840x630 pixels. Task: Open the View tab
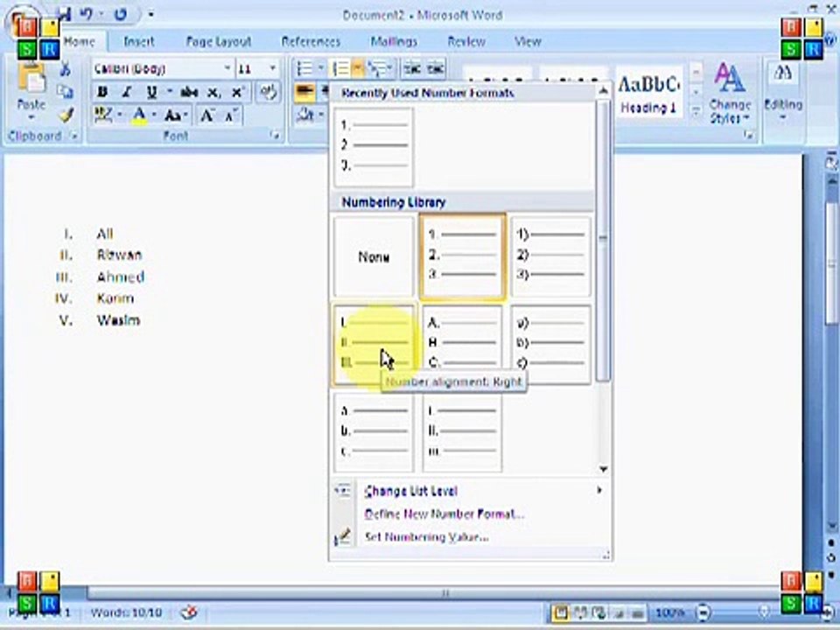[528, 42]
